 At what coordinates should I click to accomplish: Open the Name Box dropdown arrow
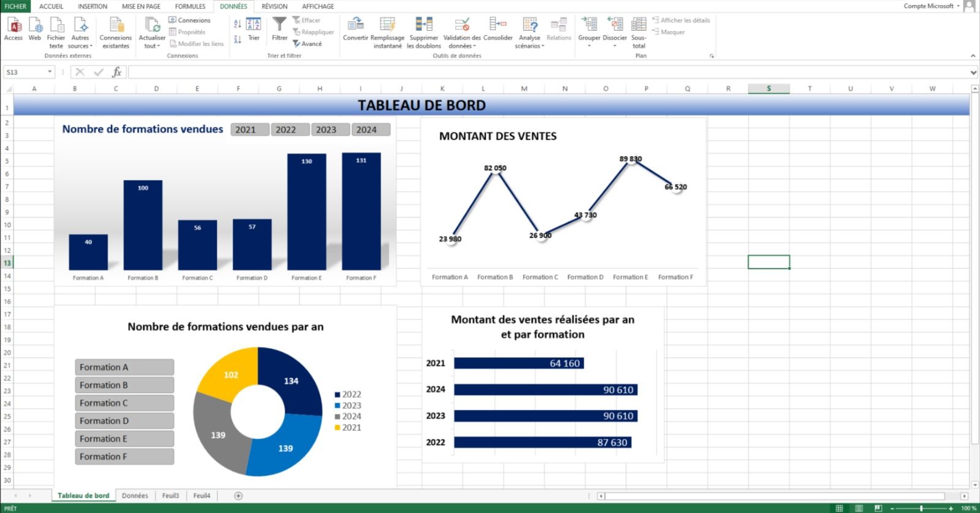point(50,72)
